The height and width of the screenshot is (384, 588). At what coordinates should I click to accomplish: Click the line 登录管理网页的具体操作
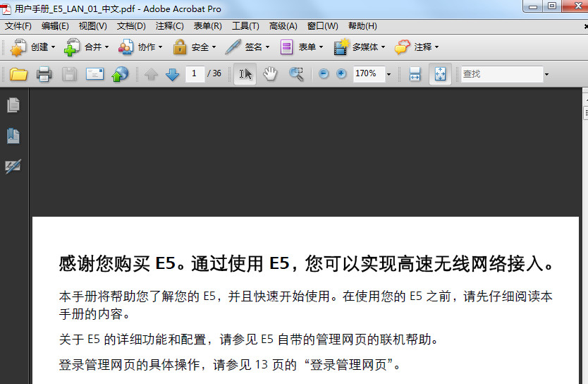[230, 364]
